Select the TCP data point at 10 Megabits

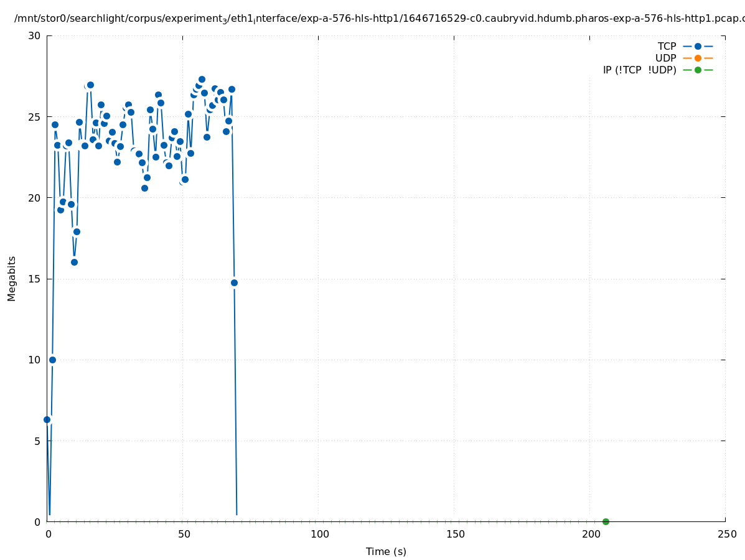[x=52, y=360]
